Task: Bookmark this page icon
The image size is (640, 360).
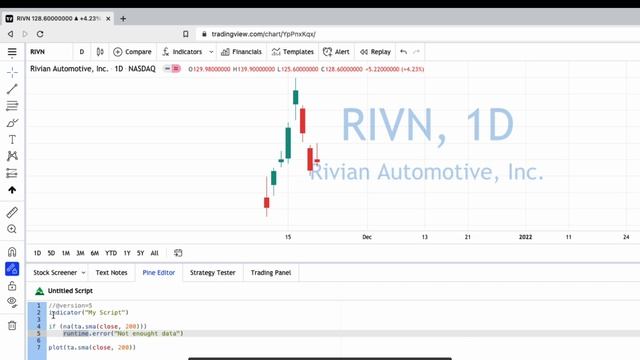Action: [x=186, y=34]
